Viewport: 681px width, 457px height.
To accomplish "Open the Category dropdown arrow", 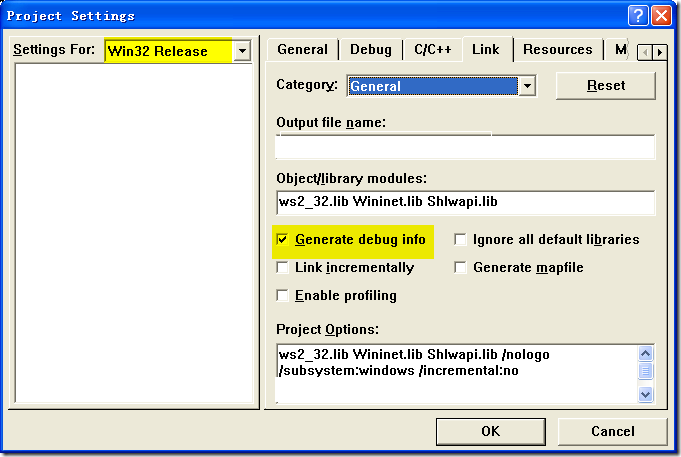I will (x=527, y=86).
